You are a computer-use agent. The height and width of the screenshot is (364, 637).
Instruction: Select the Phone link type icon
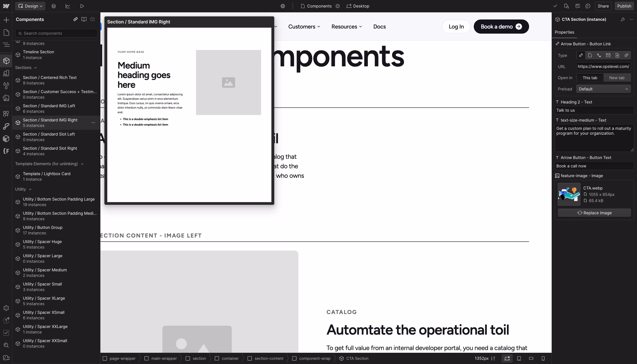[599, 55]
